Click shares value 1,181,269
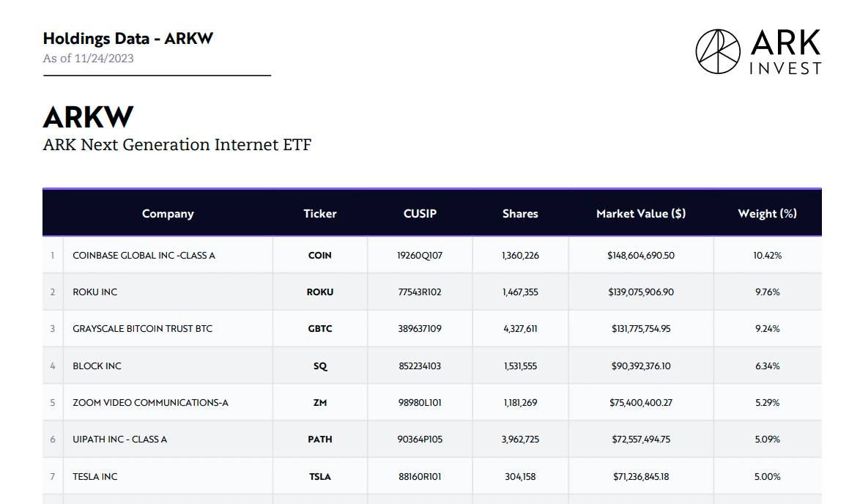Viewport: 860px width, 504px height. (x=521, y=403)
